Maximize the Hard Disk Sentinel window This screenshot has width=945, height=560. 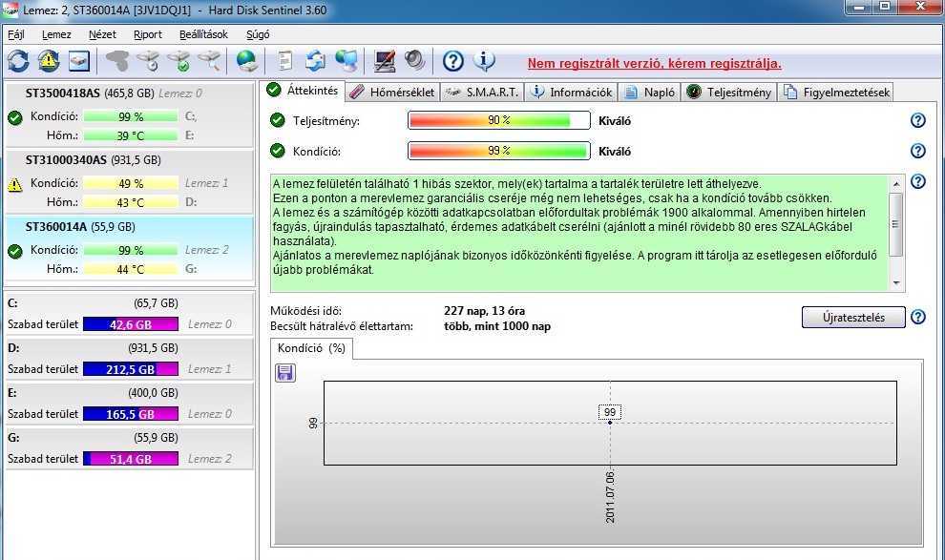[885, 7]
